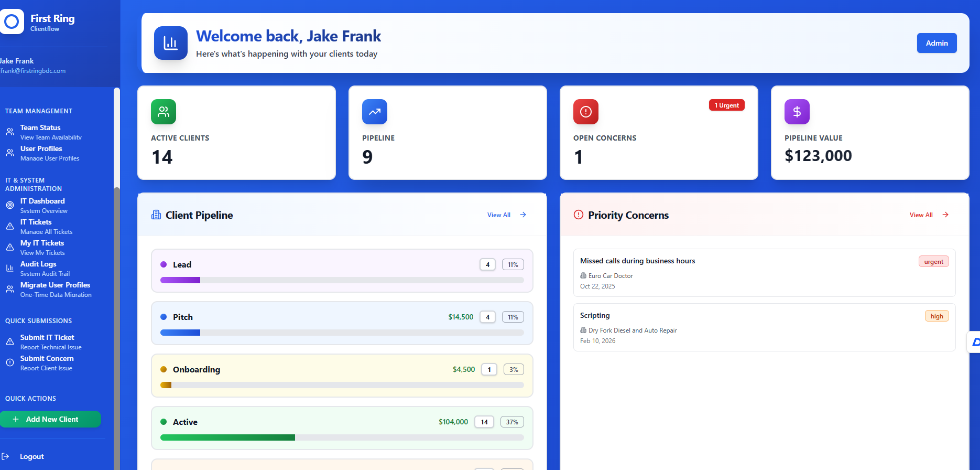Click the Migrate User Profiles people icon
980x470 pixels.
[10, 289]
